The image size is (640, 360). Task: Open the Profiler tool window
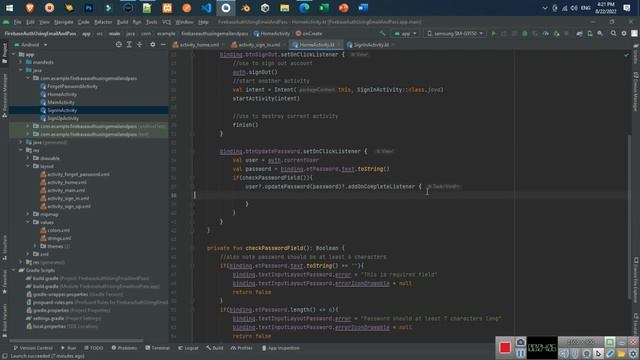pyautogui.click(x=242, y=348)
